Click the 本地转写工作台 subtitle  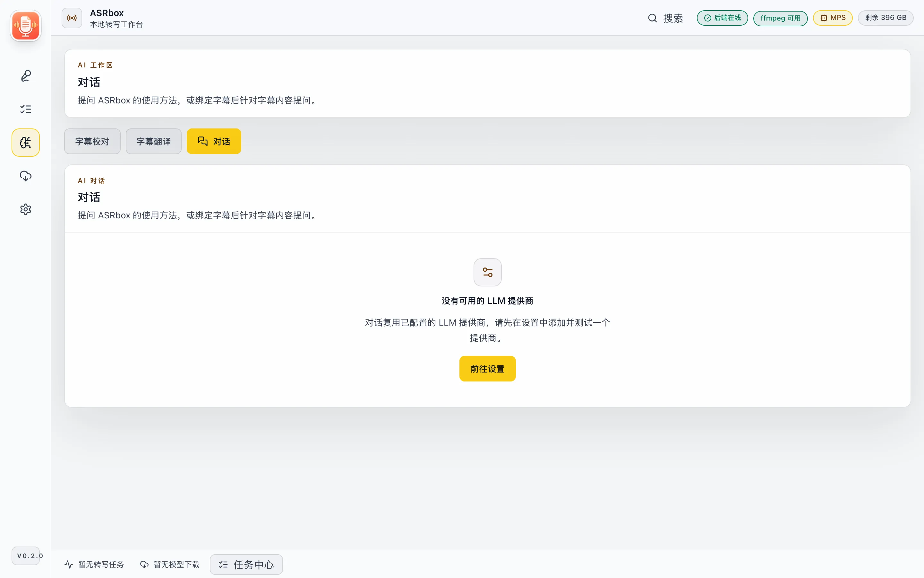click(x=116, y=24)
